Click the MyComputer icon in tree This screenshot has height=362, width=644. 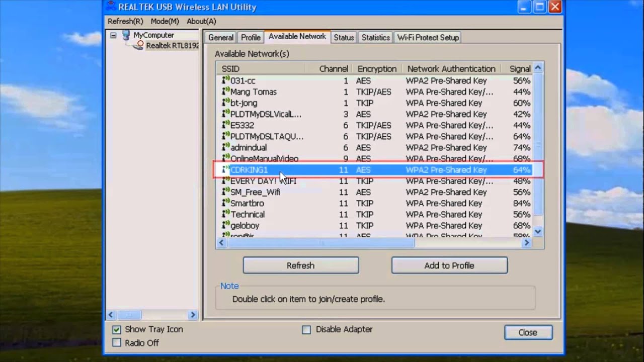click(x=126, y=35)
